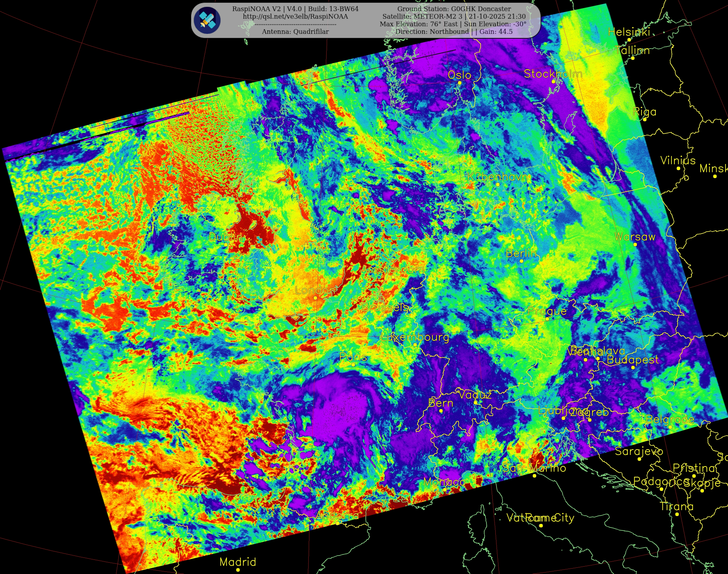Click the yellow crosshair ground station marker
This screenshot has width=728, height=574.
tap(306, 246)
